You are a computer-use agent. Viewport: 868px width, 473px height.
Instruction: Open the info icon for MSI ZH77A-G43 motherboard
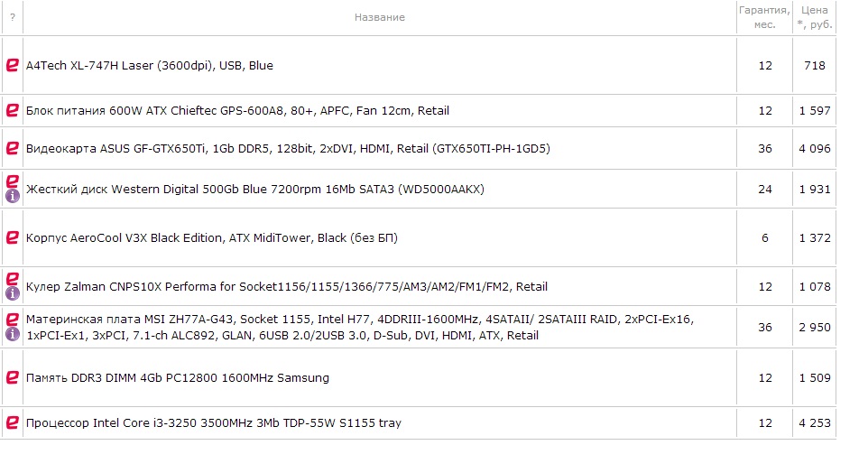point(12,334)
